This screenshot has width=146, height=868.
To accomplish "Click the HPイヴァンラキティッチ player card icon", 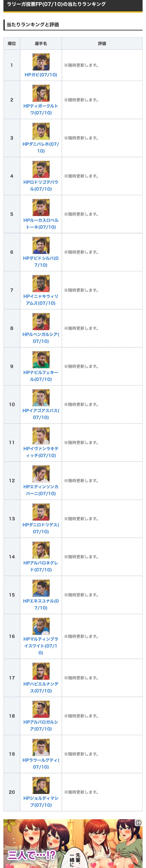I will (x=41, y=436).
